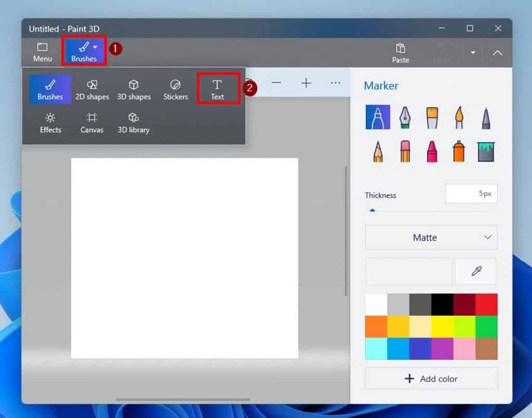Open the Stickers tool
Viewport: 532px width, 418px height.
[x=176, y=90]
